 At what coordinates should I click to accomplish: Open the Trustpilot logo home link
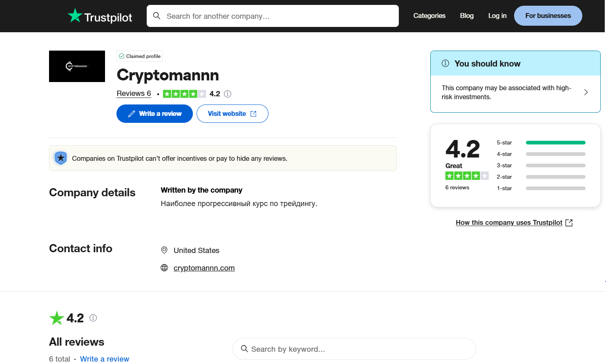click(100, 16)
